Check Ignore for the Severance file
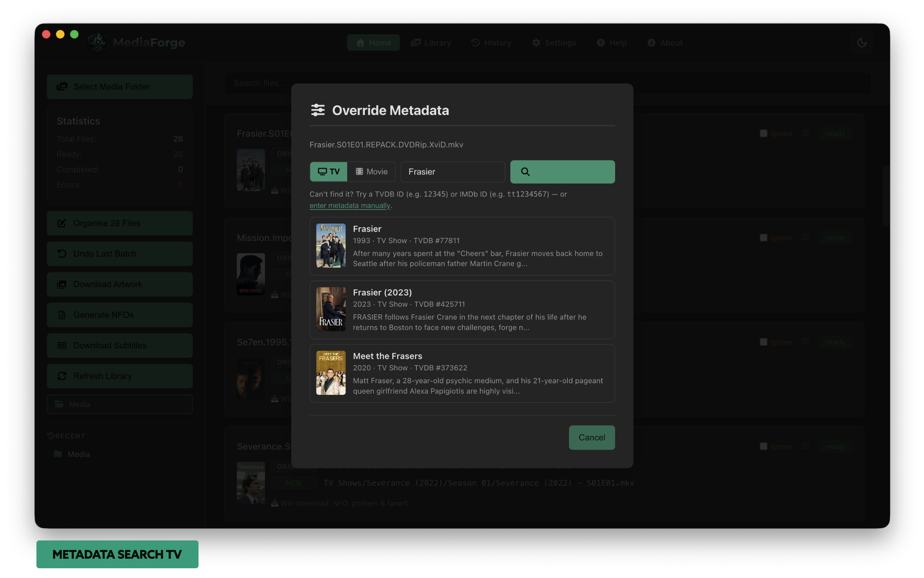924x578 pixels. pos(763,446)
